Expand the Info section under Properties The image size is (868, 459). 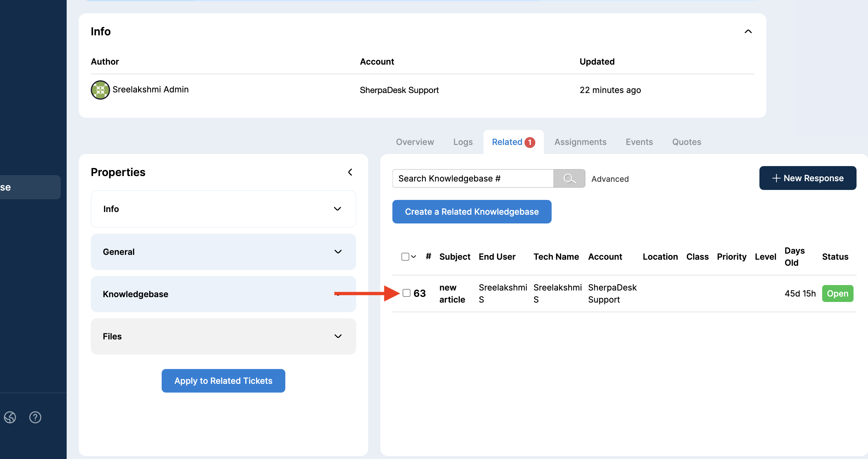337,209
